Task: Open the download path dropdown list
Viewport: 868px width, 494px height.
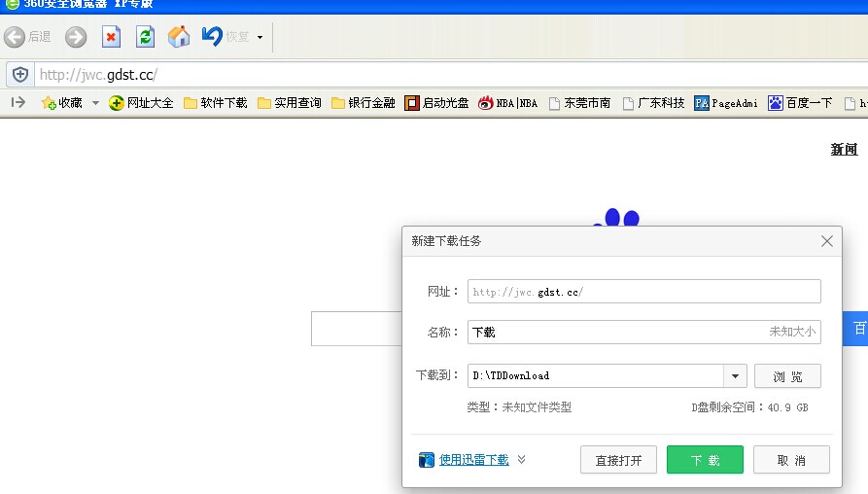Action: coord(735,376)
